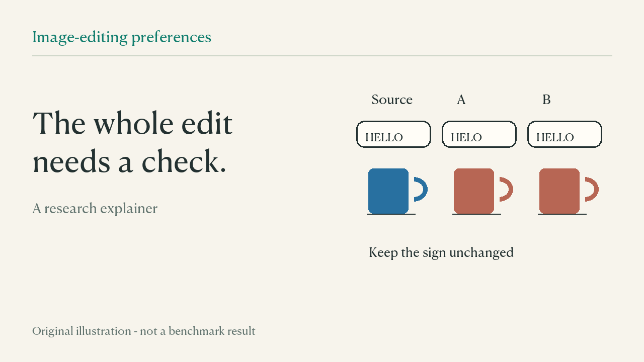This screenshot has width=644, height=362.
Task: Select the misspelled HELO sign
Action: (479, 134)
